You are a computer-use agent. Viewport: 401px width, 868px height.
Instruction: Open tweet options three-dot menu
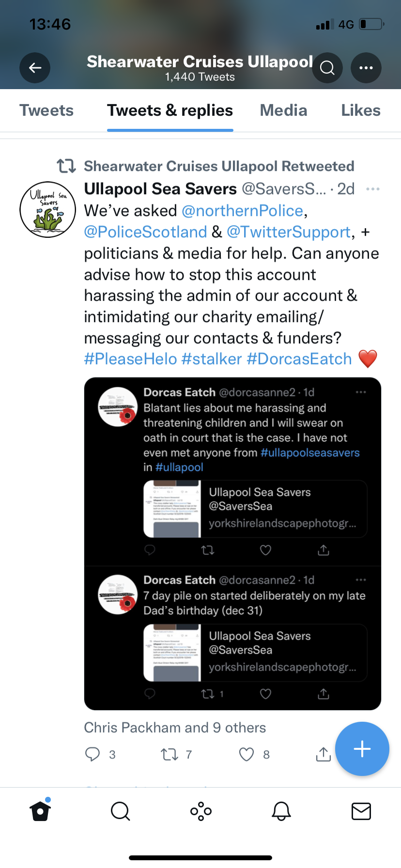pos(372,189)
